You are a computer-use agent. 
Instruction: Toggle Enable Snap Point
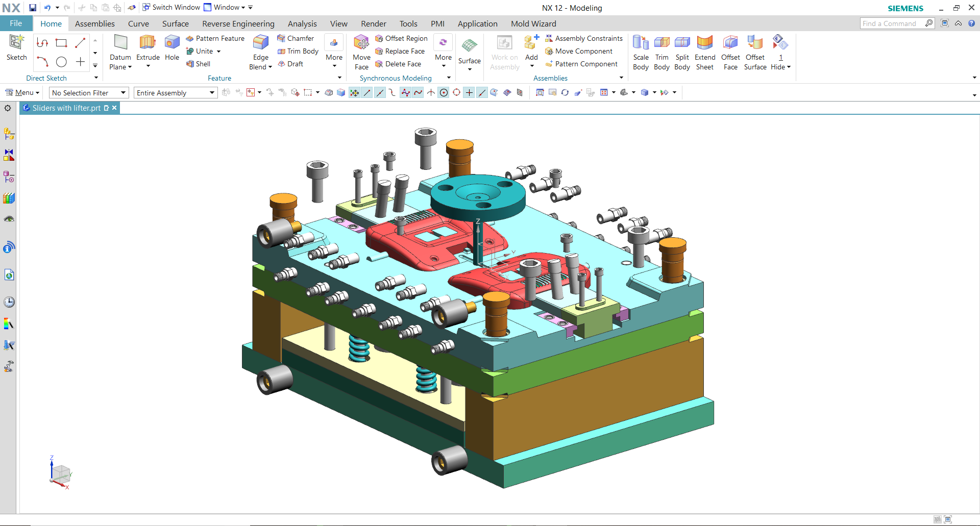pos(354,92)
